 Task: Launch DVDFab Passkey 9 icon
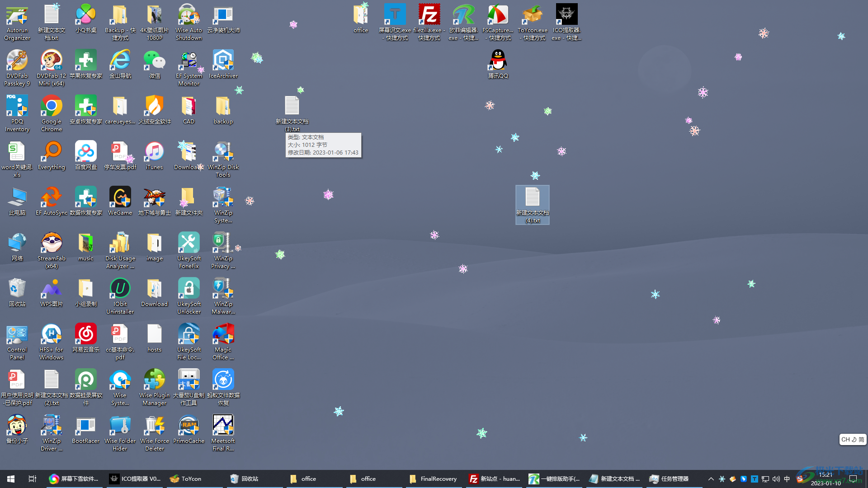[x=17, y=68]
